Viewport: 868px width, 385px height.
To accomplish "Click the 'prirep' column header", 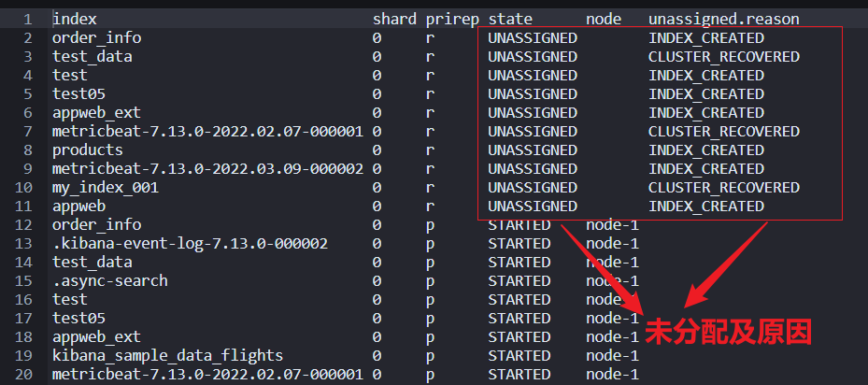I will click(452, 20).
